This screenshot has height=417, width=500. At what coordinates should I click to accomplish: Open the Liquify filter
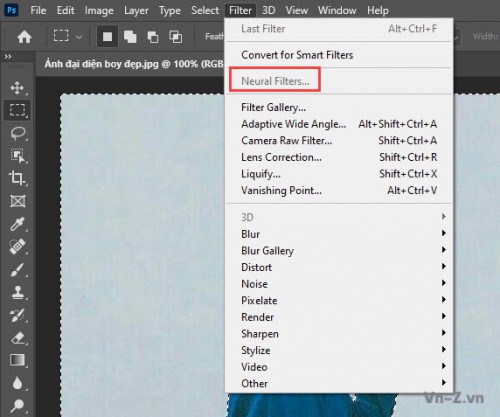pos(339,174)
